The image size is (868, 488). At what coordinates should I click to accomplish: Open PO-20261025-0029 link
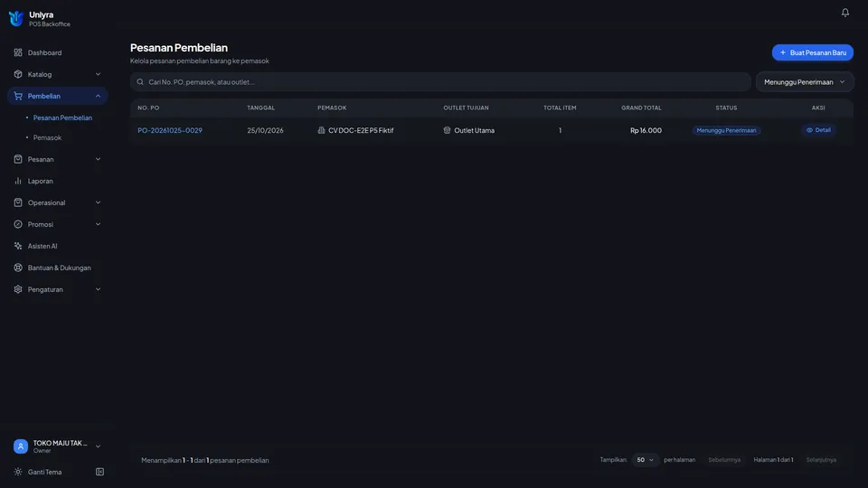click(170, 130)
